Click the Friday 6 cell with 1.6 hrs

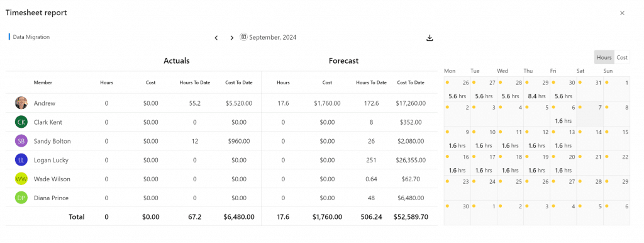click(x=563, y=114)
